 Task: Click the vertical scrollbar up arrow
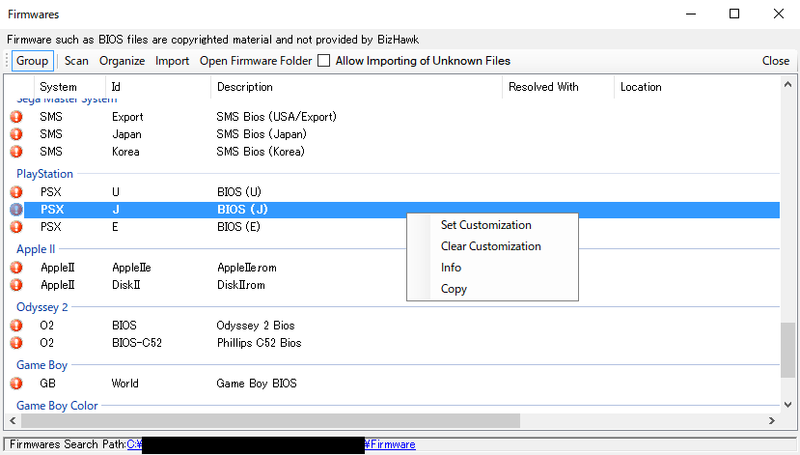point(788,85)
